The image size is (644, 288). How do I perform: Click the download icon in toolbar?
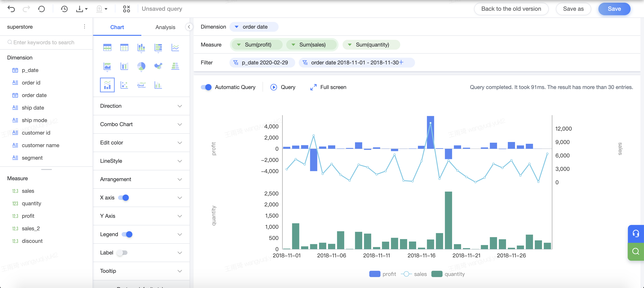(x=80, y=9)
